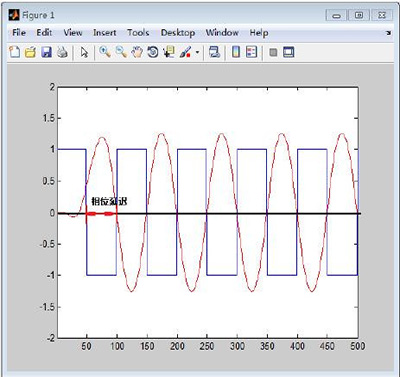Print the figure using the printer icon
This screenshot has height=377, width=400.
pyautogui.click(x=62, y=52)
